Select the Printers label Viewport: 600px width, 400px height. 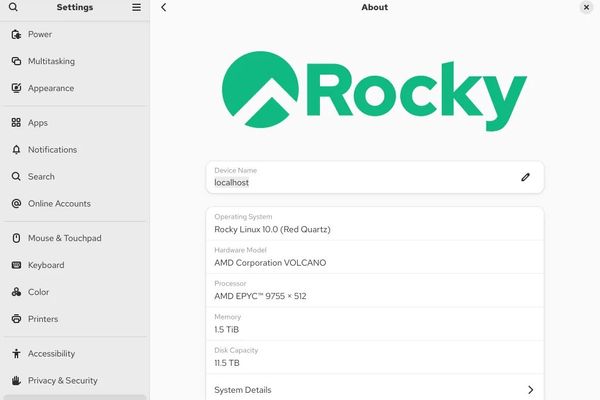coord(43,319)
